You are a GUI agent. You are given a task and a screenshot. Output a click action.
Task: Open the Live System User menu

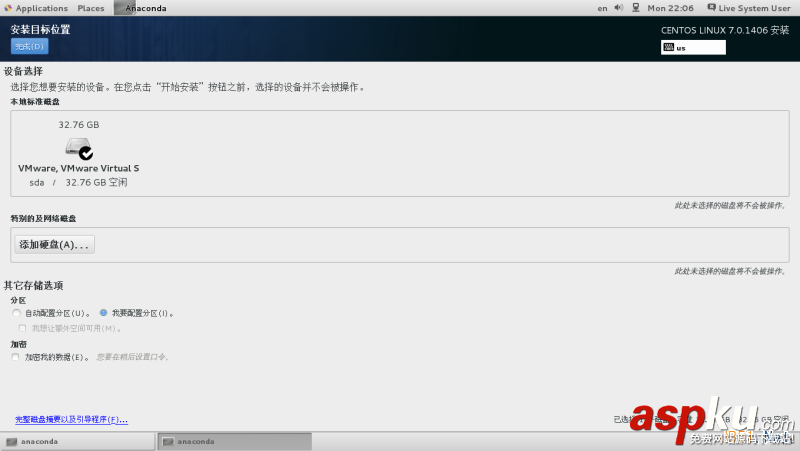[748, 8]
